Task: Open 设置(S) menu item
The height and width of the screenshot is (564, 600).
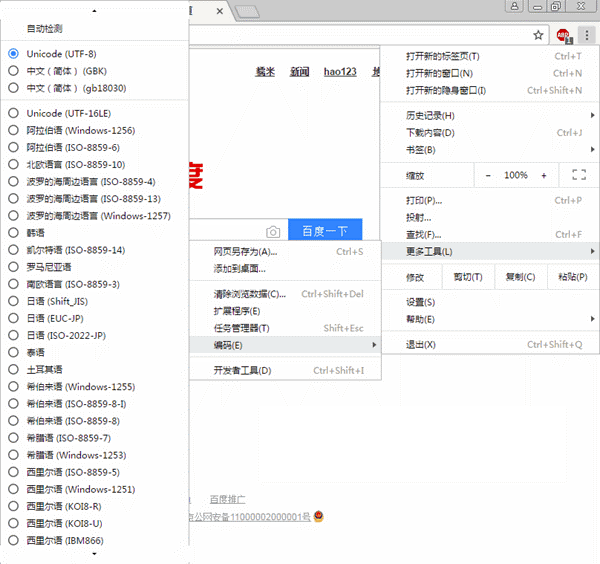Action: [490, 302]
